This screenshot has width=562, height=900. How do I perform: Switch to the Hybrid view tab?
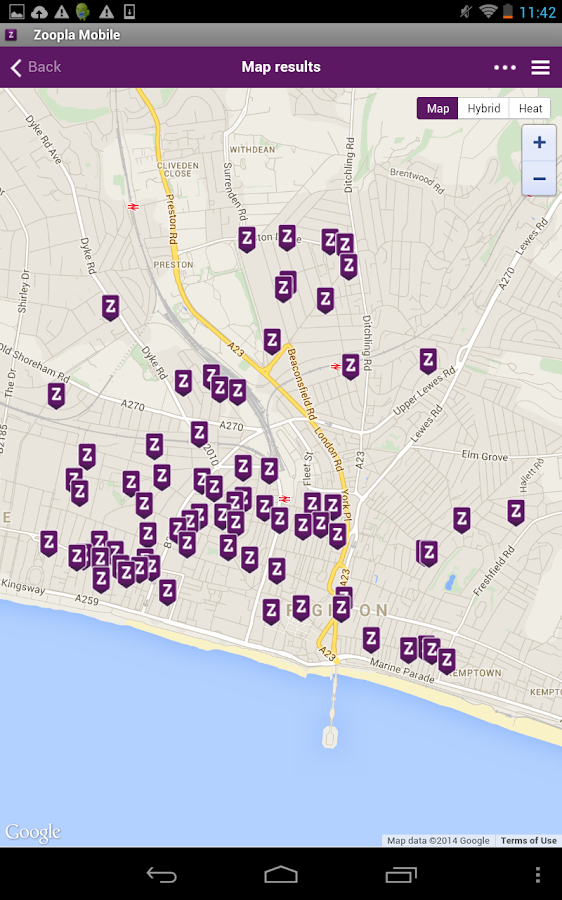[x=483, y=108]
